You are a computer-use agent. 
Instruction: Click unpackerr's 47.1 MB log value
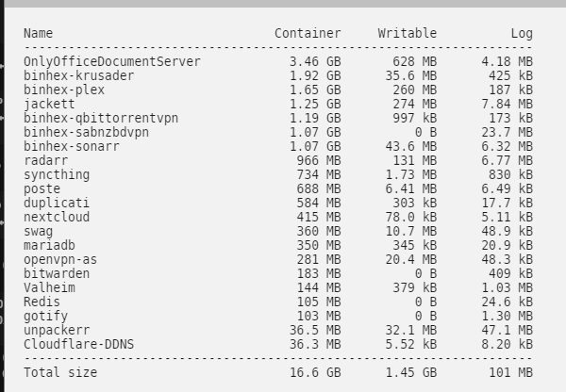pyautogui.click(x=508, y=330)
